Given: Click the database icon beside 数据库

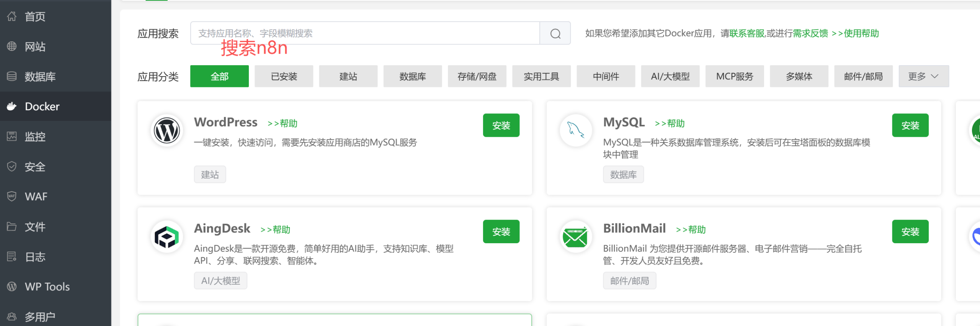Looking at the screenshot, I should (x=12, y=76).
